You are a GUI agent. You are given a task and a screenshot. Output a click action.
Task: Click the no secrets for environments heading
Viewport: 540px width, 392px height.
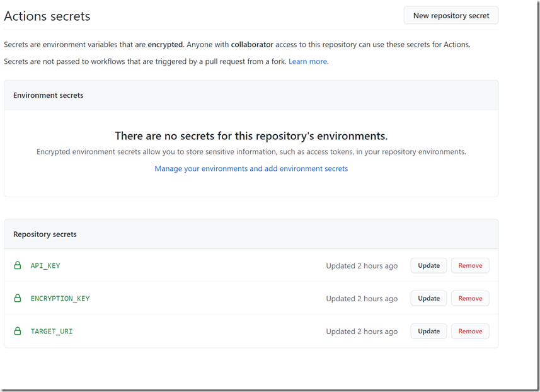(251, 136)
